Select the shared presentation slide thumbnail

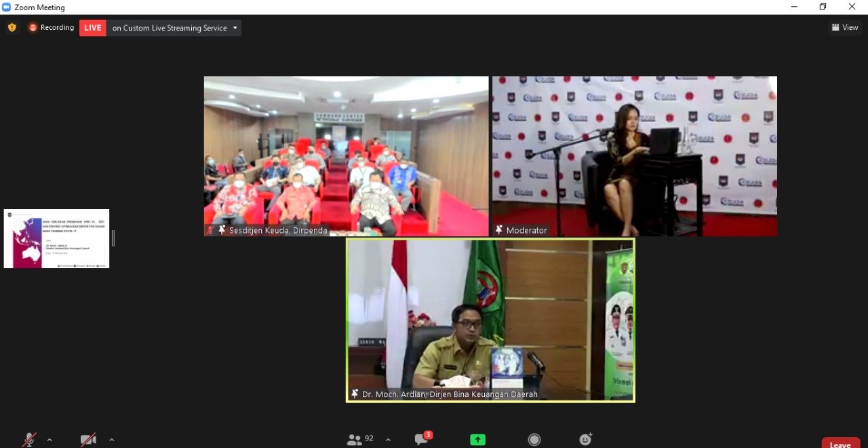[x=56, y=238]
